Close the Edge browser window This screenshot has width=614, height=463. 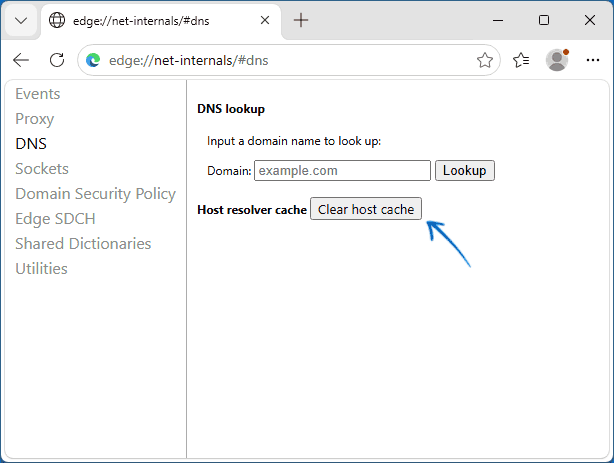(x=589, y=20)
